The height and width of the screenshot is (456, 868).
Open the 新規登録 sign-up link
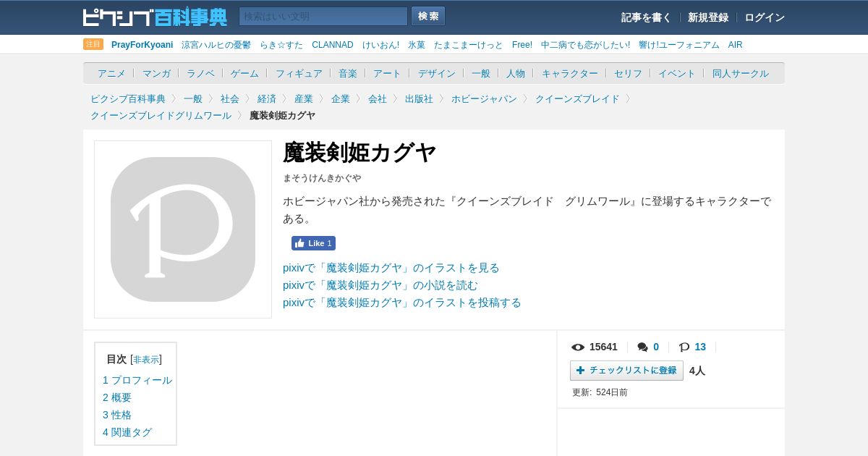[708, 17]
